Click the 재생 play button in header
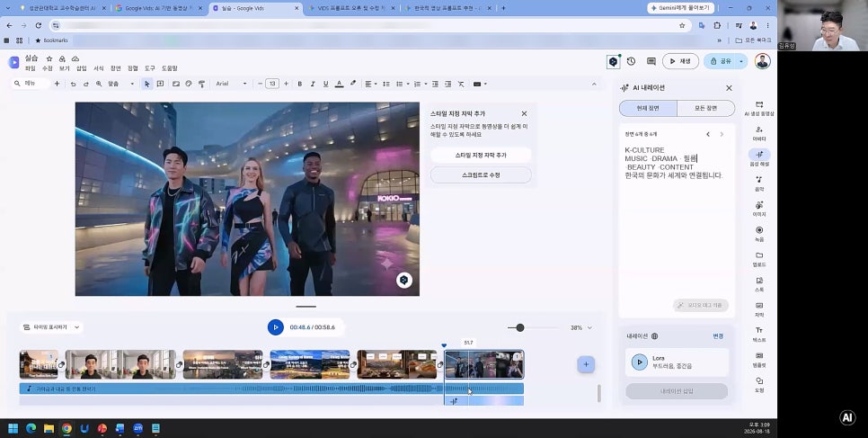Screen dimensions: 868x438 click(x=680, y=61)
